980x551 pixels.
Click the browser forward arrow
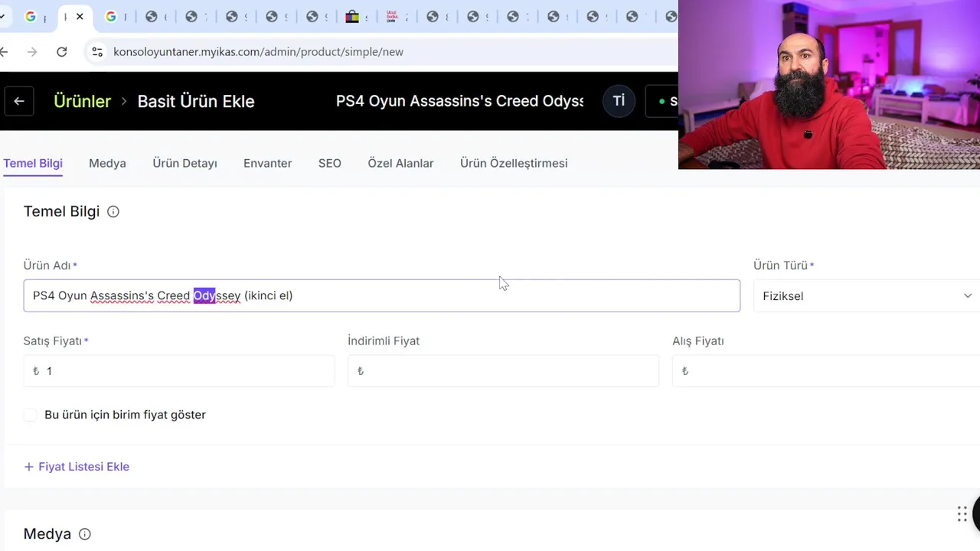point(31,52)
